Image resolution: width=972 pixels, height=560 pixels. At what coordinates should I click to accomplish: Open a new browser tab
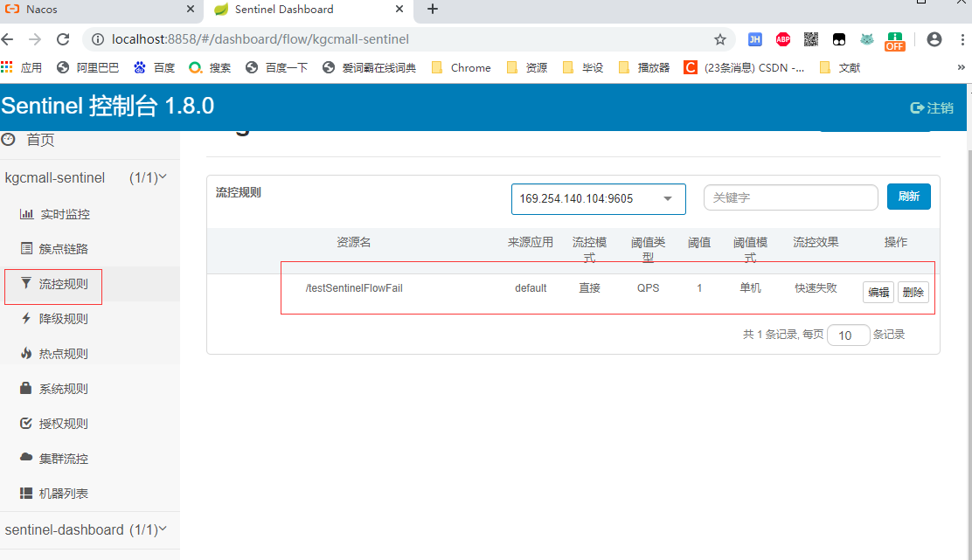tap(433, 10)
